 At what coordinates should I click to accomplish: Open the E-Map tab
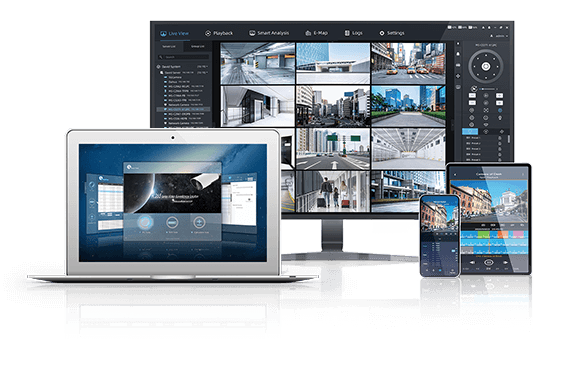coord(316,33)
